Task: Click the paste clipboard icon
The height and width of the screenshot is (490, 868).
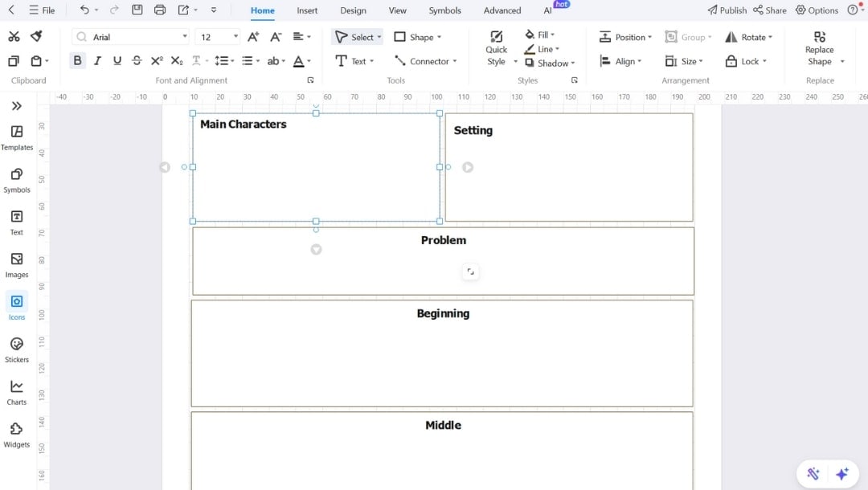Action: click(x=36, y=61)
